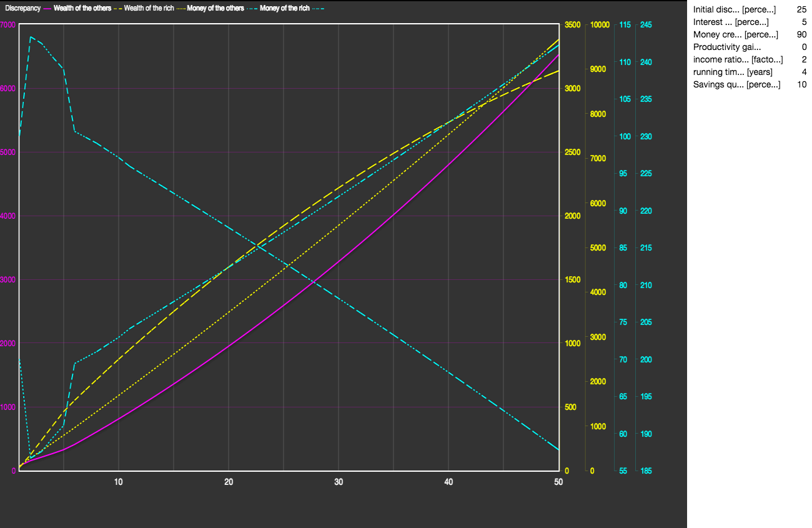Click value 90 in the Money cre... row

tap(801, 34)
